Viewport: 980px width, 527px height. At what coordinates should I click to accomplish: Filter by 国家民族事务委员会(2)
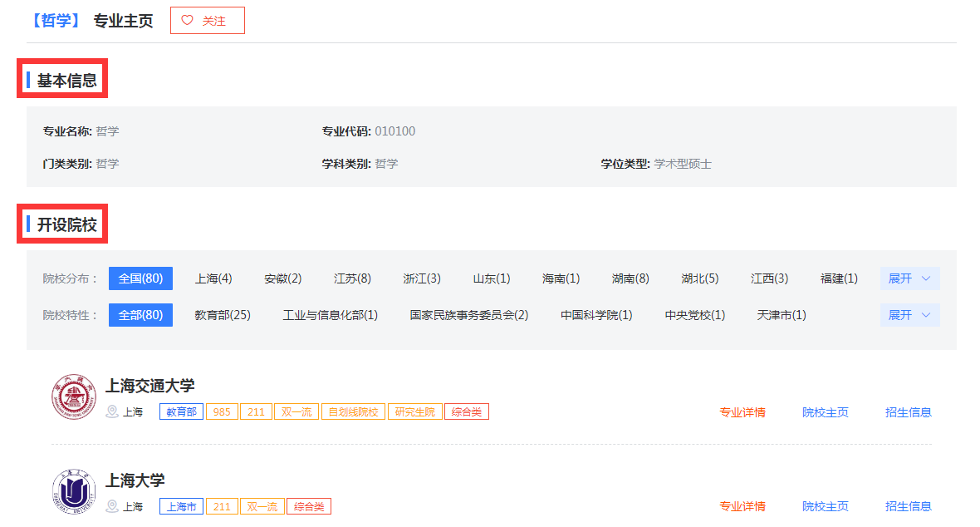tap(468, 315)
